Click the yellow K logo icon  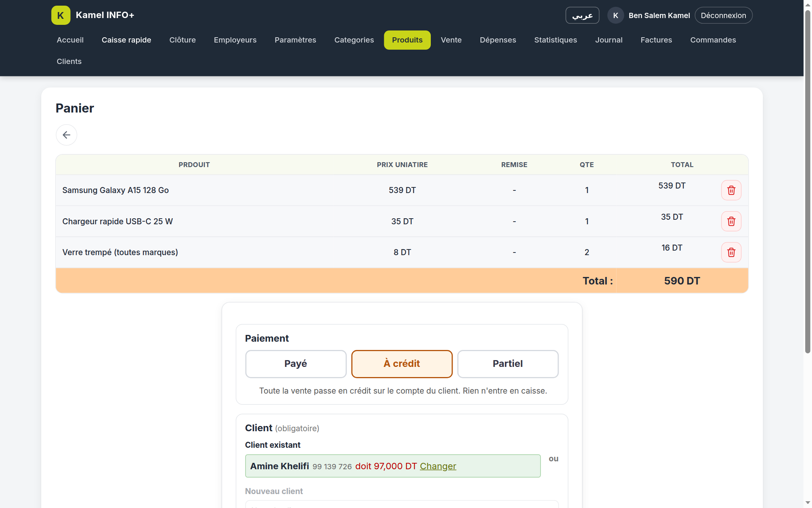pyautogui.click(x=61, y=15)
